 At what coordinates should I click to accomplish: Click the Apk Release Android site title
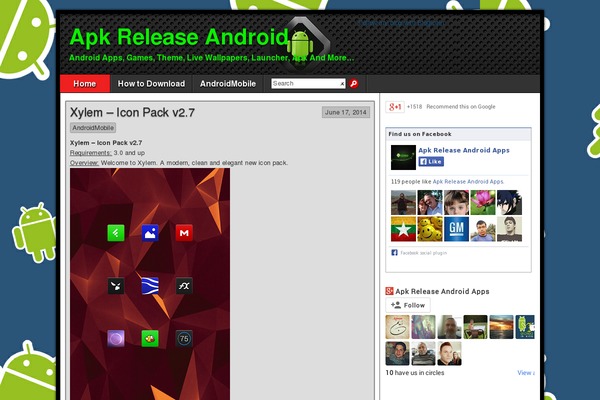coord(179,37)
